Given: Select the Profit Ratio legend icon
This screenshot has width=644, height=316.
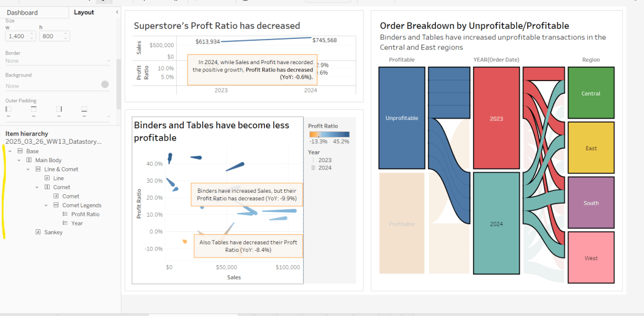Looking at the screenshot, I should click(x=65, y=214).
